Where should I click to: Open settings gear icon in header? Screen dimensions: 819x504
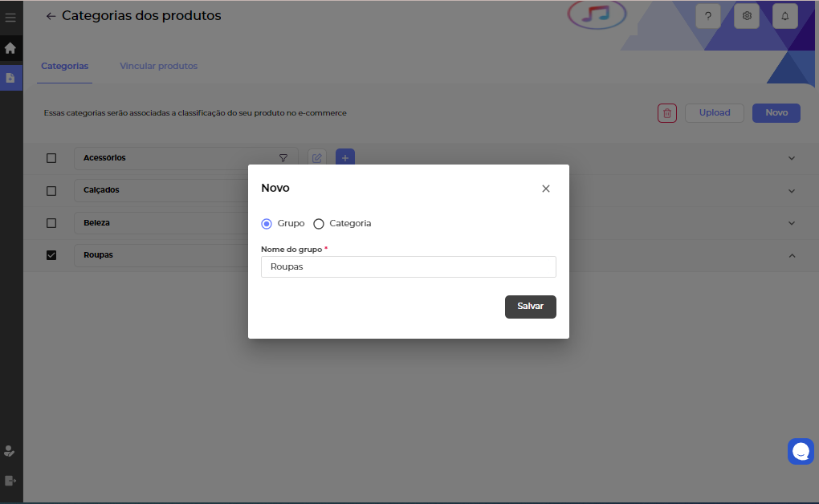point(747,16)
